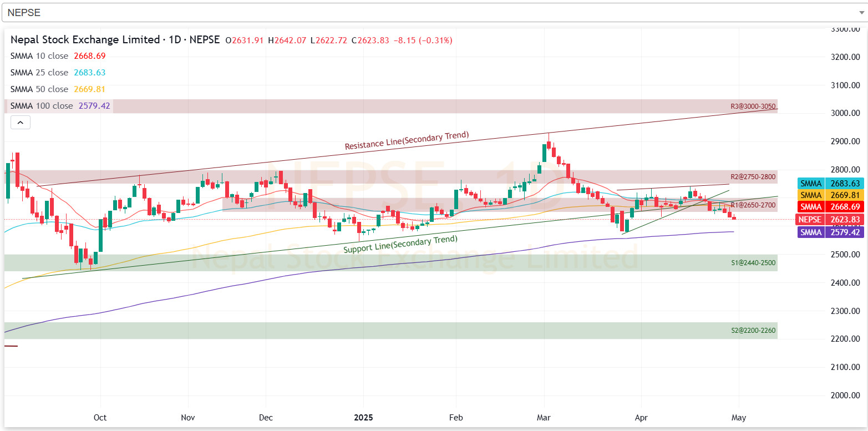Click the Apr label on time axis
This screenshot has height=431, width=868.
click(641, 417)
